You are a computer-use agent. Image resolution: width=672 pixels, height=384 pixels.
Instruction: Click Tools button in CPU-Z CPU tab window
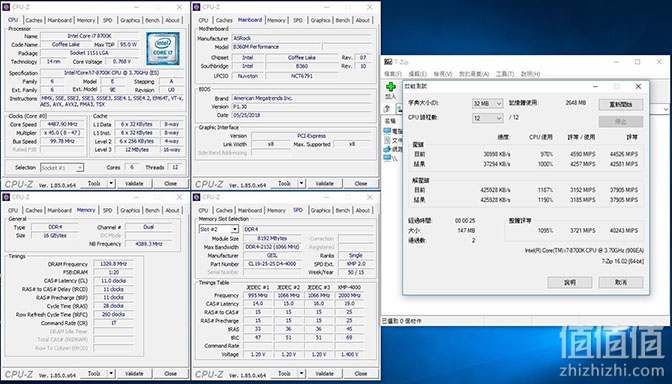(94, 183)
